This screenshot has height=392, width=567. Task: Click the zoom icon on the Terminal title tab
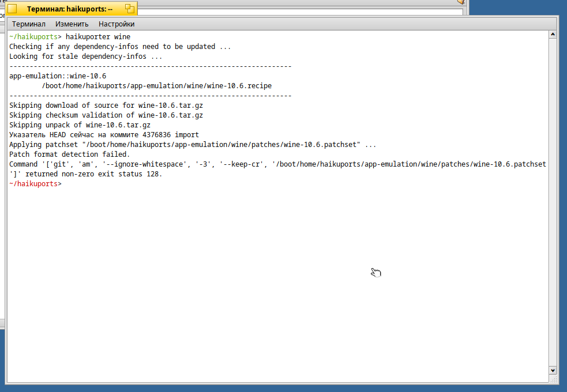point(129,8)
